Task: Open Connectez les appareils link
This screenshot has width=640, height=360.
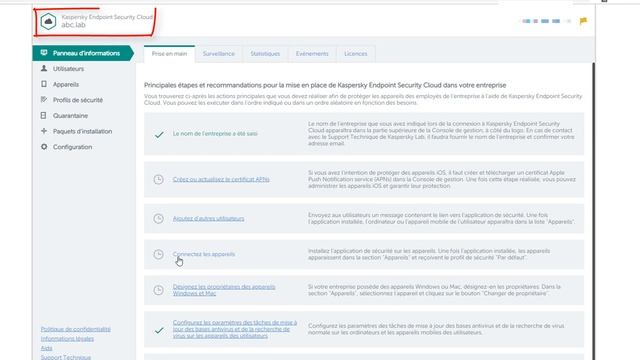Action: point(204,254)
